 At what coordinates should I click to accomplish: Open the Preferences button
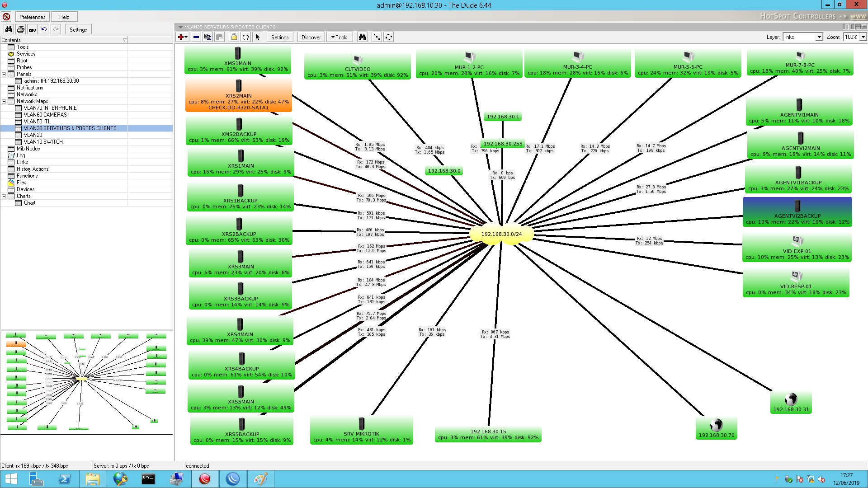[x=32, y=17]
